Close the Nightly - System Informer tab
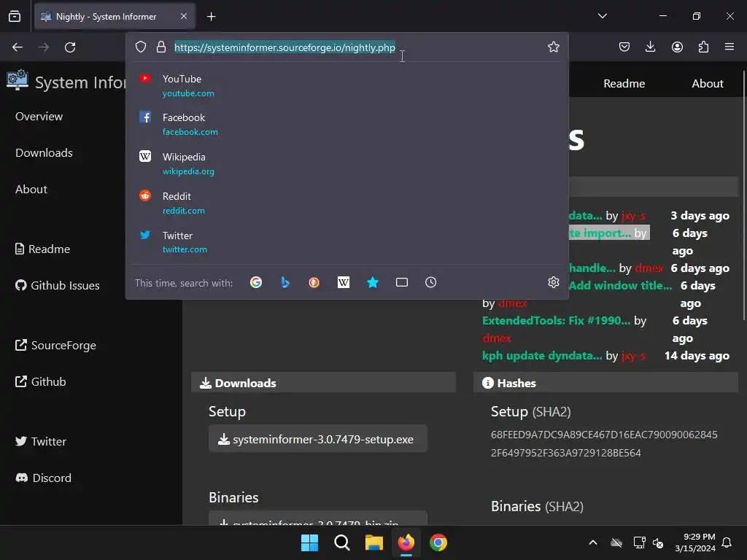Viewport: 747px width, 560px height. [184, 16]
